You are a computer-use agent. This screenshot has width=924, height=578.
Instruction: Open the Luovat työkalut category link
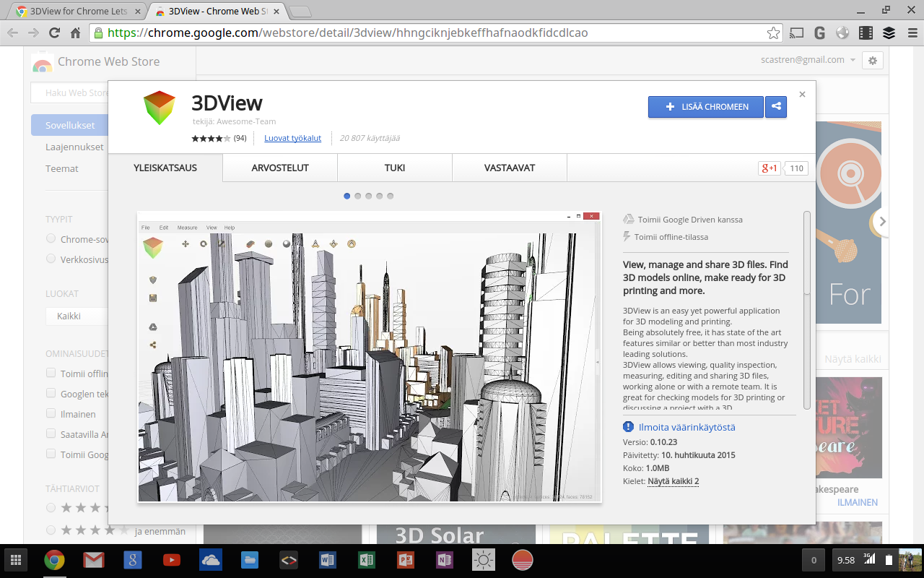292,138
